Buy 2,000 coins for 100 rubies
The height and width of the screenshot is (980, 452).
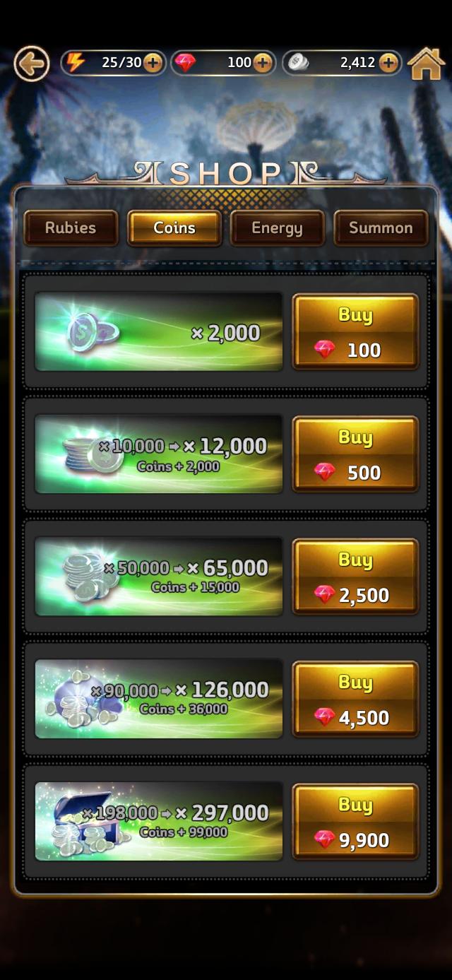coord(355,331)
